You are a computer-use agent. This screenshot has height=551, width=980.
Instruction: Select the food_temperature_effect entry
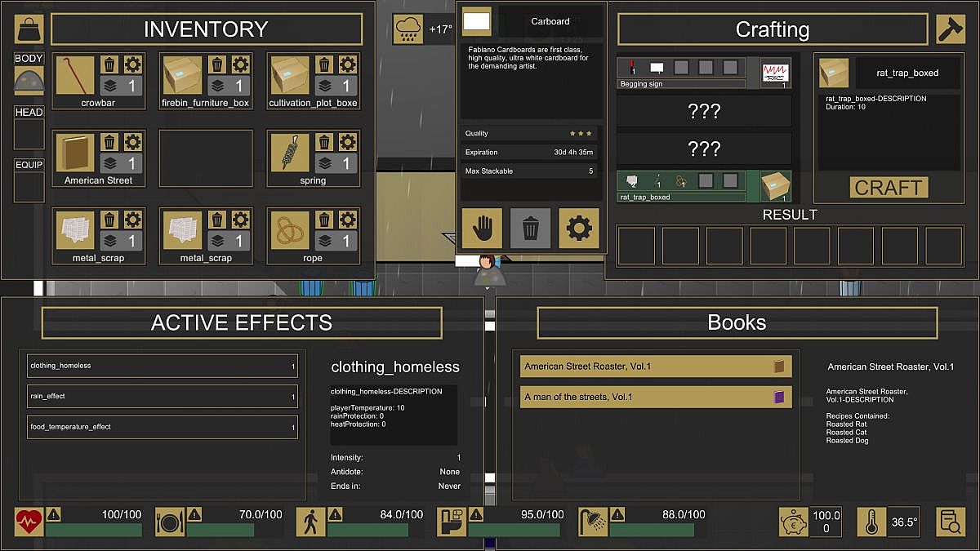click(x=162, y=426)
